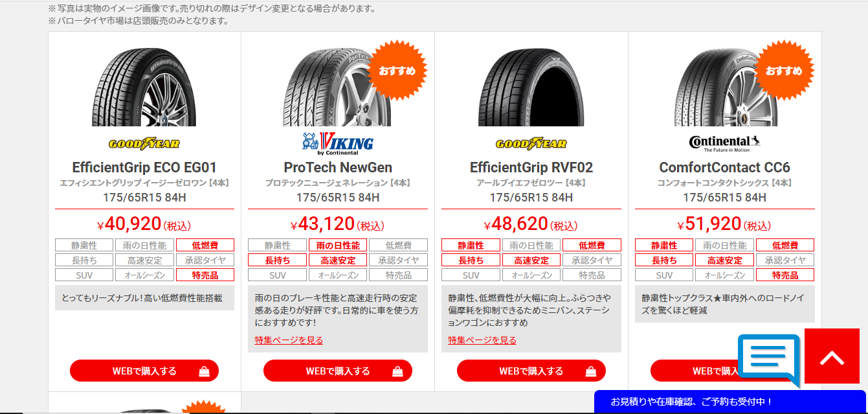Click the 雨の日性能 tag on ProTech NewGen
The height and width of the screenshot is (414, 868).
[338, 246]
